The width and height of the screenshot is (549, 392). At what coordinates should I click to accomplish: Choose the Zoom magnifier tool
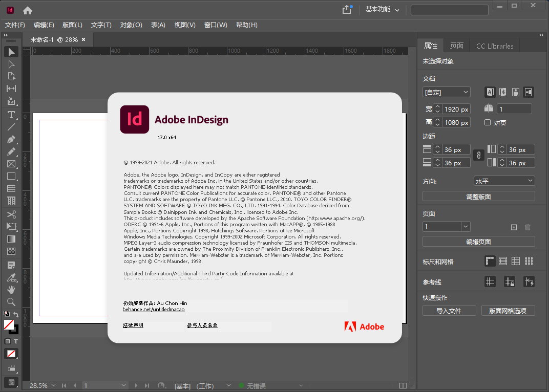click(x=11, y=302)
